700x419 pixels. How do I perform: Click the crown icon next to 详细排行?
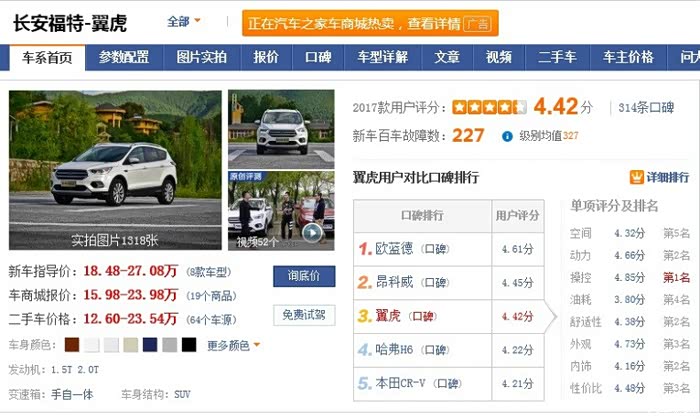pos(636,177)
